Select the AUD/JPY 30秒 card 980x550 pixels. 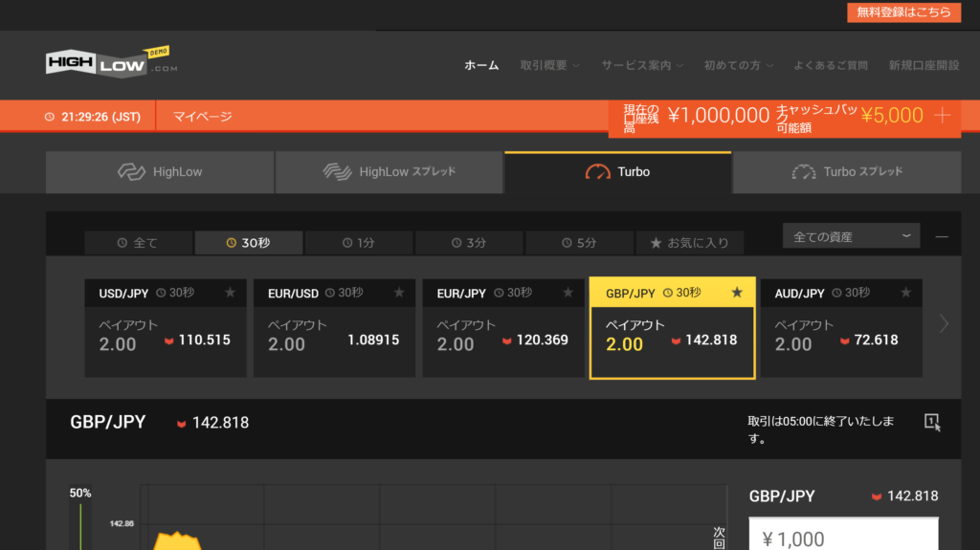coord(841,328)
